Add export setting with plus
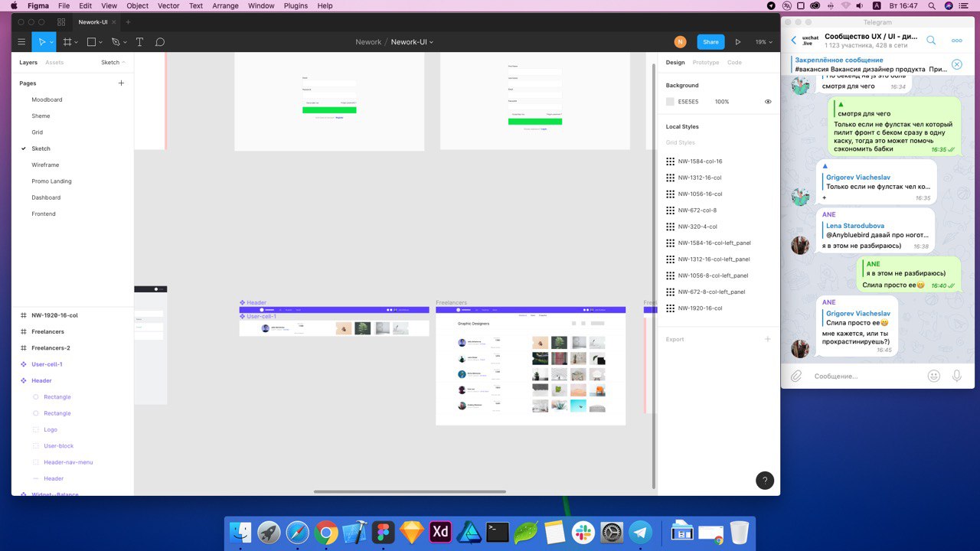 (768, 339)
